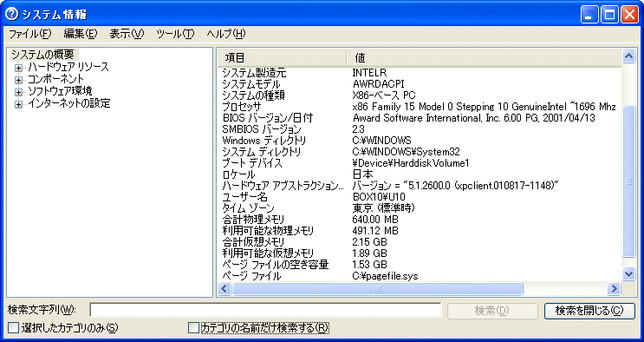The height and width of the screenshot is (342, 644).
Task: Open the 編集(E) menu
Action: coord(81,34)
